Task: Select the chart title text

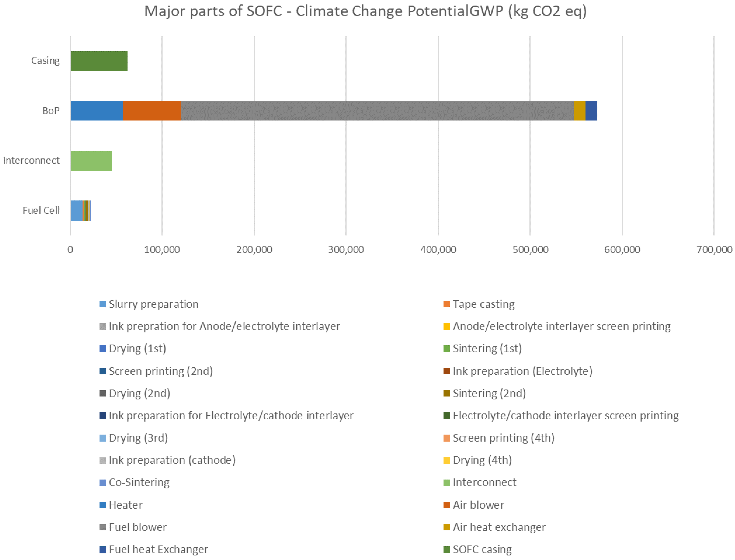Action: (x=365, y=11)
